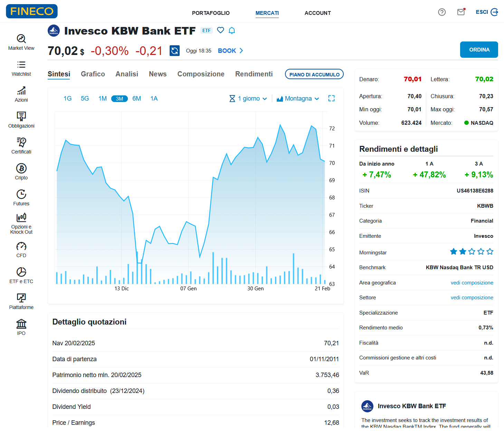Add ETF to favorites with heart icon

[220, 30]
